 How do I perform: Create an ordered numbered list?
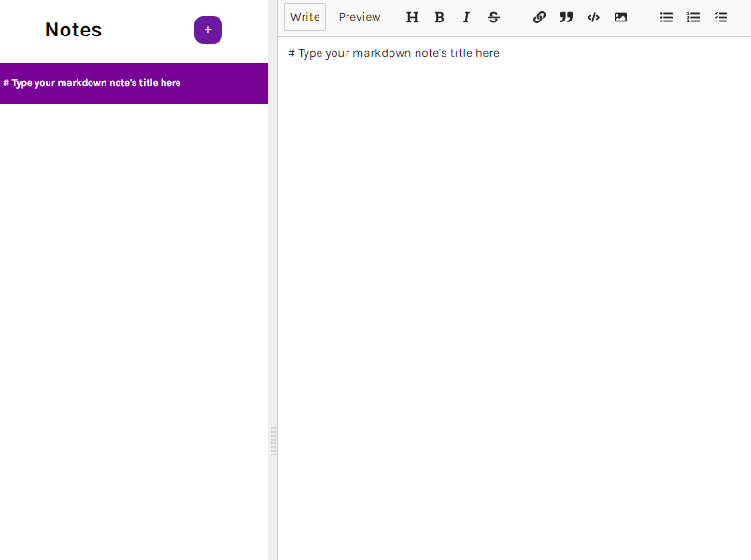tap(693, 17)
